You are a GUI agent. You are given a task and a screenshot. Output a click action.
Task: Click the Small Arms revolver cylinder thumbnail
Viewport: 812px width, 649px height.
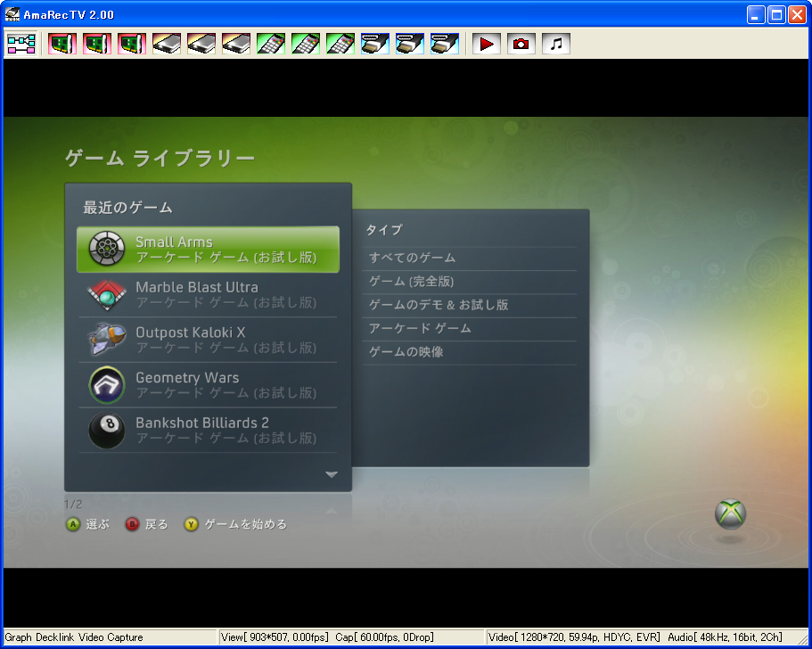[107, 249]
